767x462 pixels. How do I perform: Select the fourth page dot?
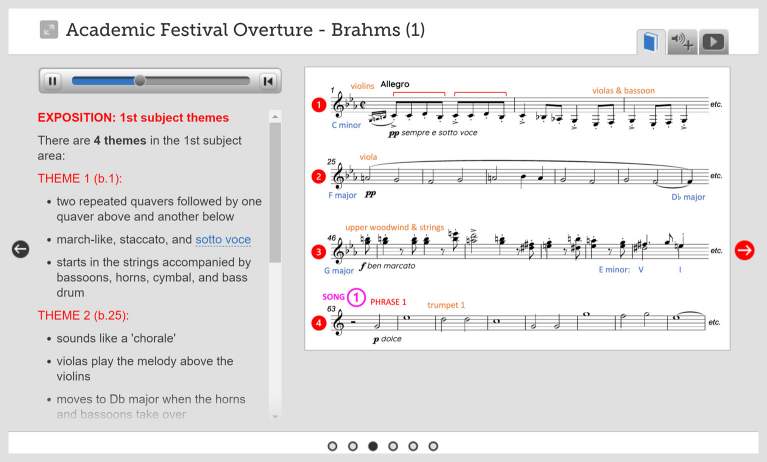coord(393,446)
